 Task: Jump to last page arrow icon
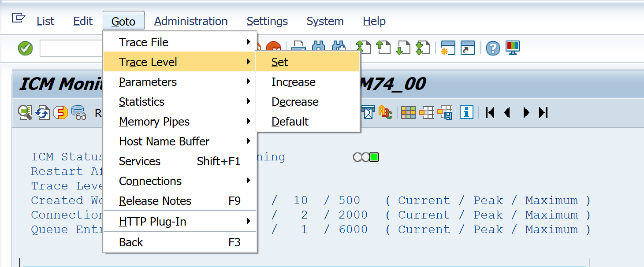coord(543,113)
